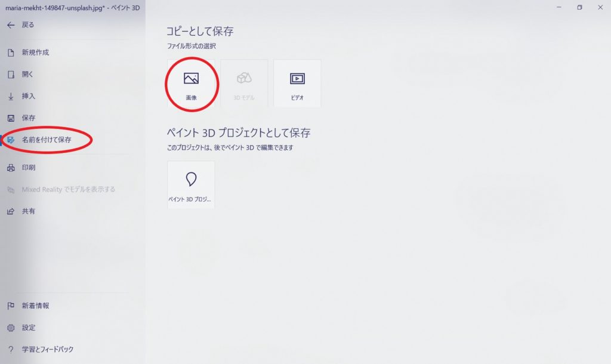Restore down the Paint 3D window
Viewport: 611px width, 364px height.
(x=579, y=7)
